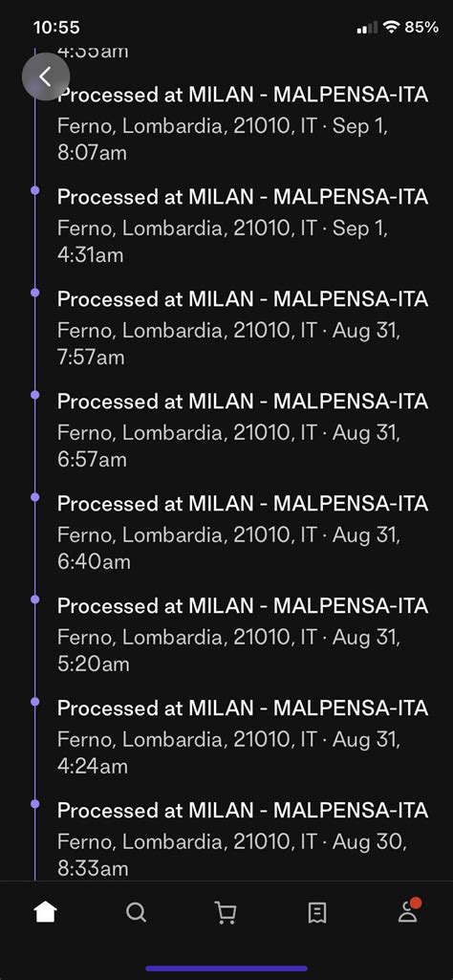Click timeline dot for Aug 31, 4:24am

click(x=35, y=701)
